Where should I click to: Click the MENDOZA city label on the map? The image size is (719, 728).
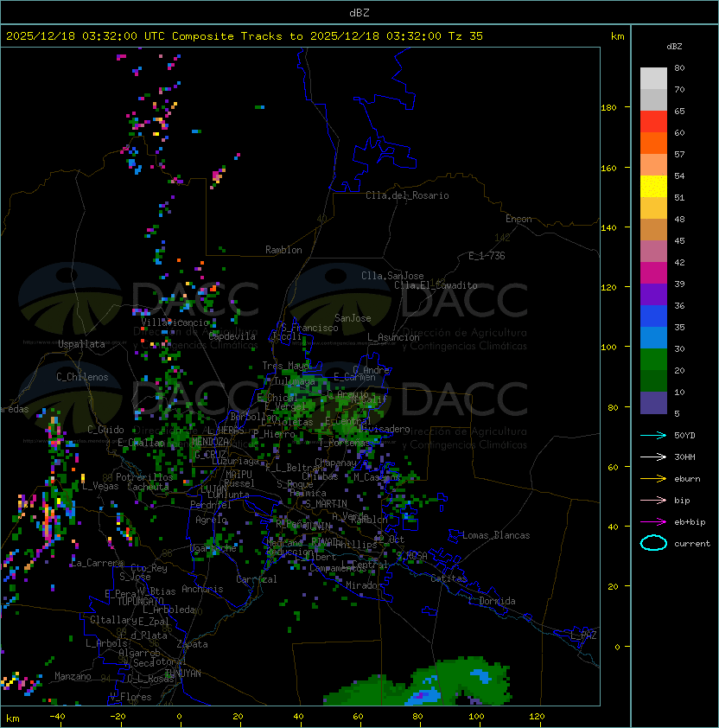point(211,442)
